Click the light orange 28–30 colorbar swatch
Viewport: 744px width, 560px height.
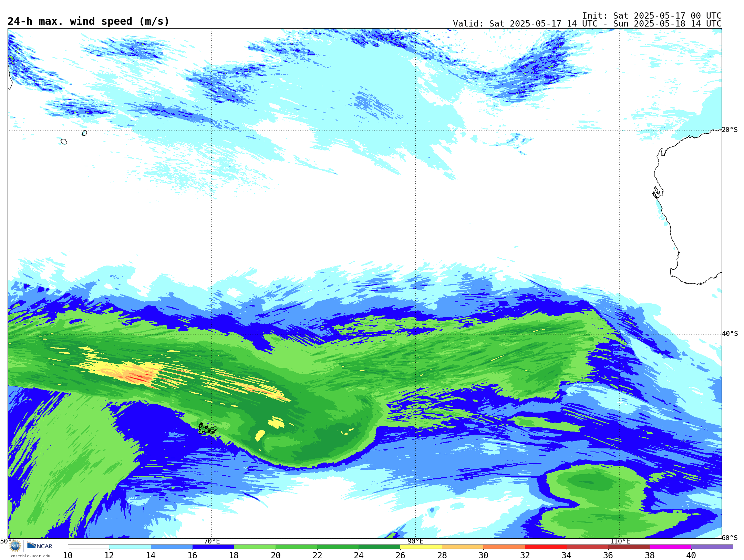tap(463, 547)
